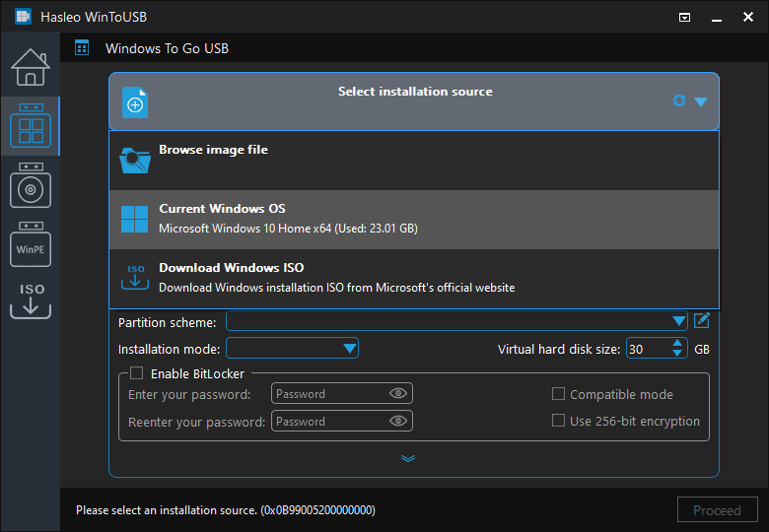Viewport: 769px width, 532px height.
Task: Click the Select installation source header text
Action: (x=415, y=92)
